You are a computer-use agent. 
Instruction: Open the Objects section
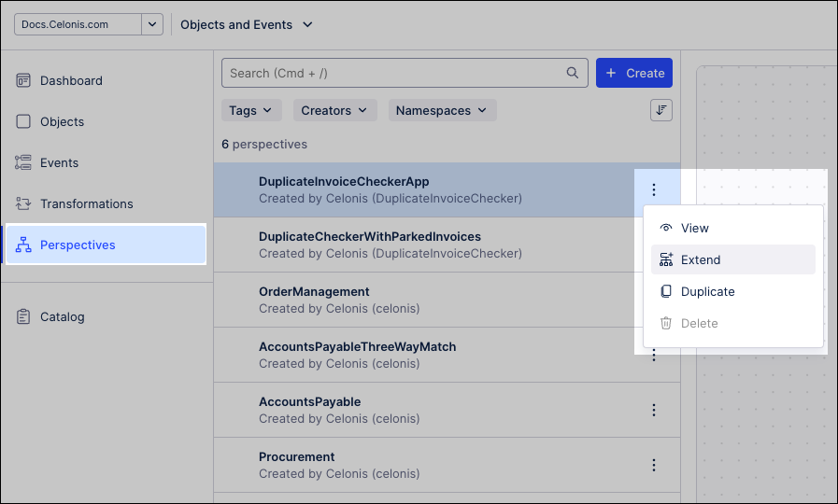point(62,122)
